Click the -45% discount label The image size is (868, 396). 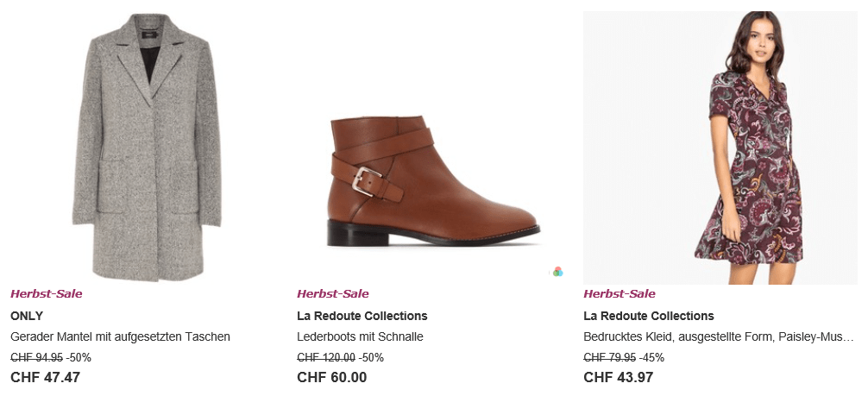[651, 357]
